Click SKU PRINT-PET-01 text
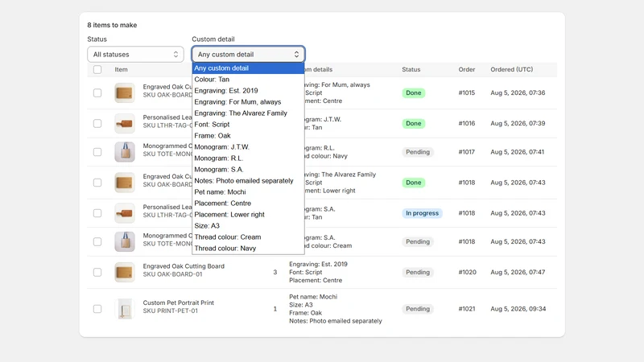Screen dimensions: 644x362 point(170,311)
